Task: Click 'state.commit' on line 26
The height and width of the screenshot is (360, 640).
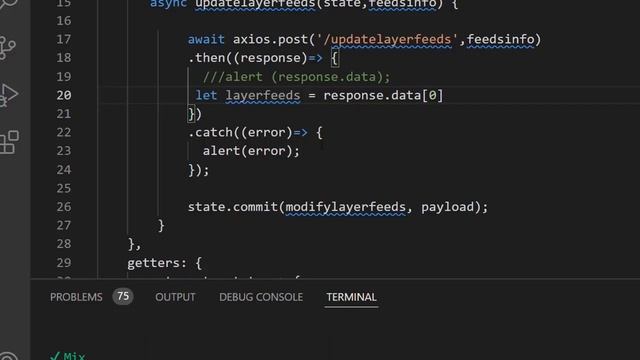Action: point(233,207)
